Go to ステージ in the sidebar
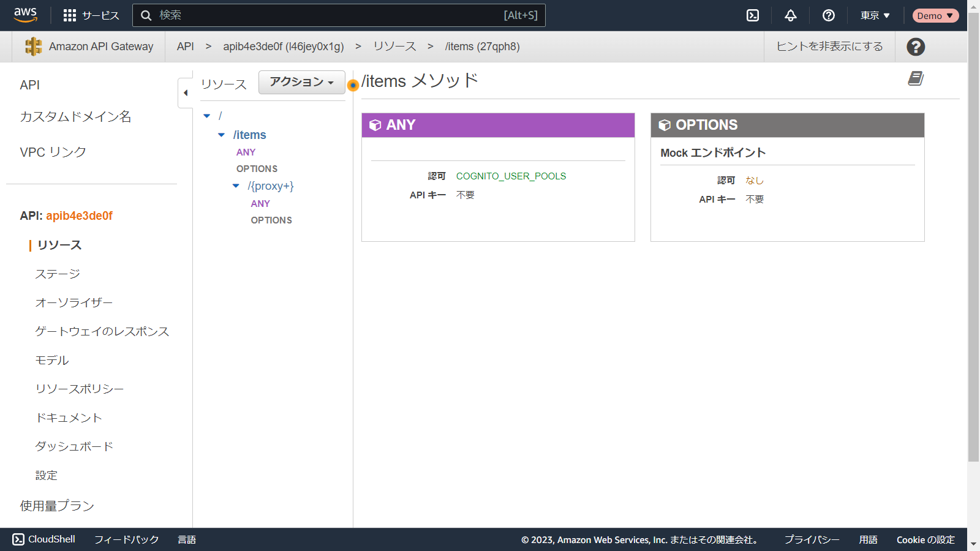 click(x=58, y=274)
